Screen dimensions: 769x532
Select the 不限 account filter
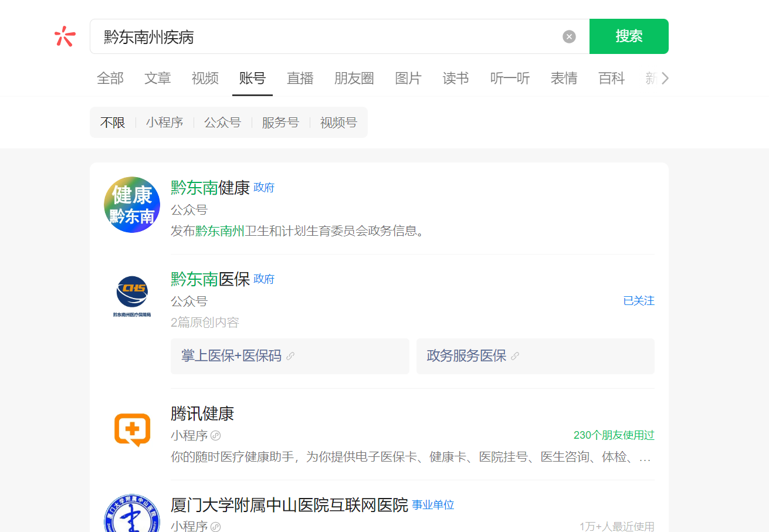pos(113,123)
